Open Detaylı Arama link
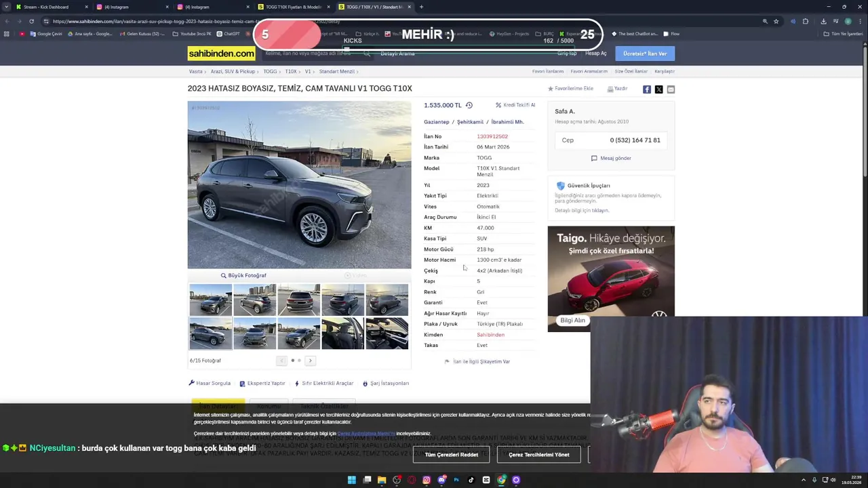 pos(397,54)
